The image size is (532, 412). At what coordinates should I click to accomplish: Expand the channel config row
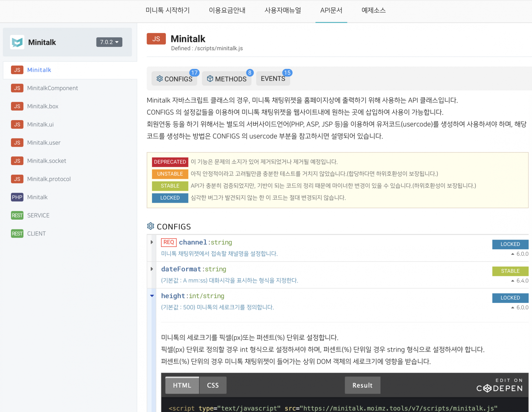tap(152, 242)
